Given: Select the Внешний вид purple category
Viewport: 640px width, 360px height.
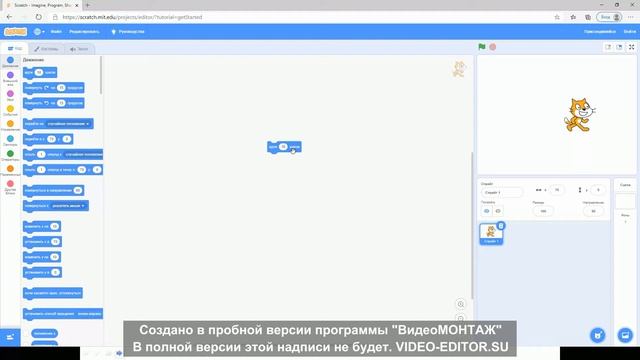Looking at the screenshot, I should pyautogui.click(x=10, y=75).
